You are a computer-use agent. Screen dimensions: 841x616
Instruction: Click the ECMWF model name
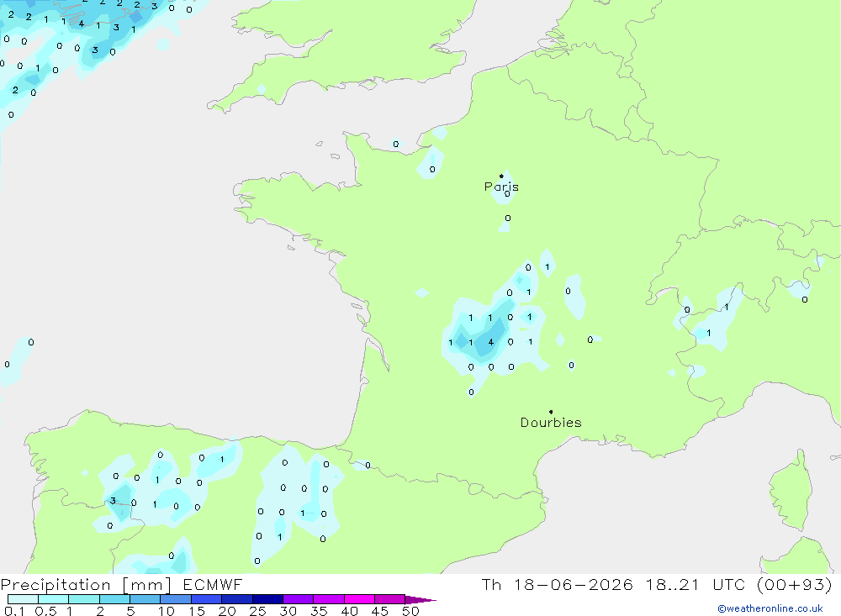click(x=213, y=584)
